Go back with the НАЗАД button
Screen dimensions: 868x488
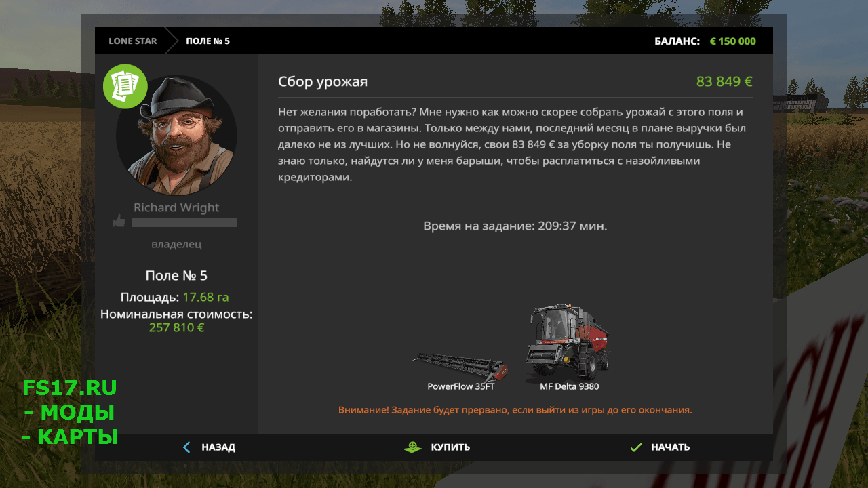pos(208,447)
